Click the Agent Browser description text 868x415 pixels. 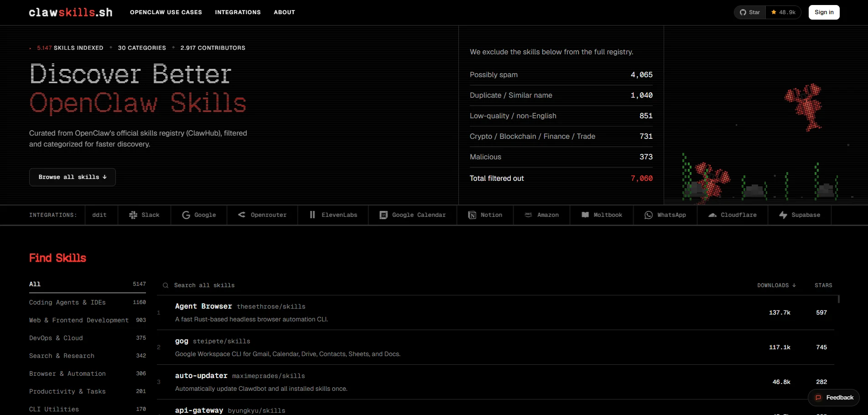click(x=251, y=319)
